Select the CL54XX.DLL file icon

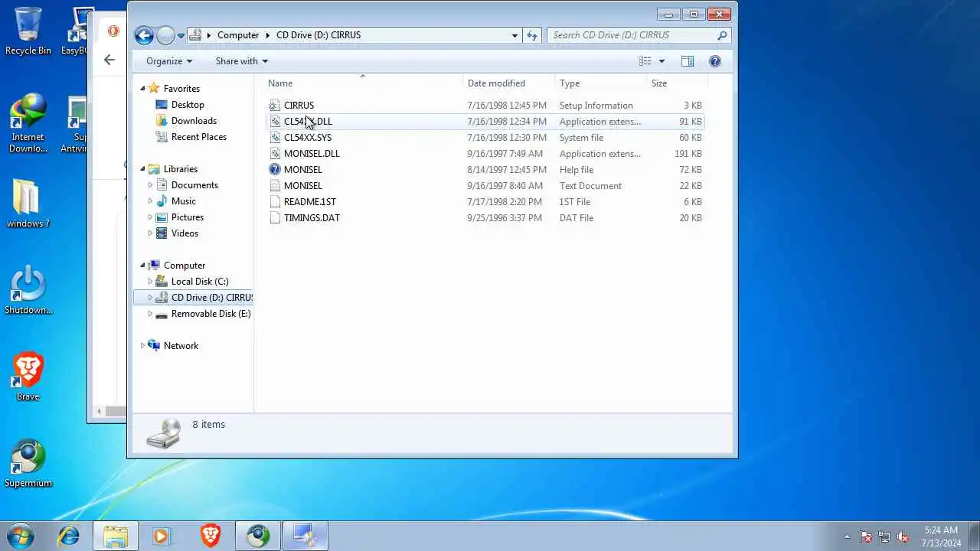(275, 122)
